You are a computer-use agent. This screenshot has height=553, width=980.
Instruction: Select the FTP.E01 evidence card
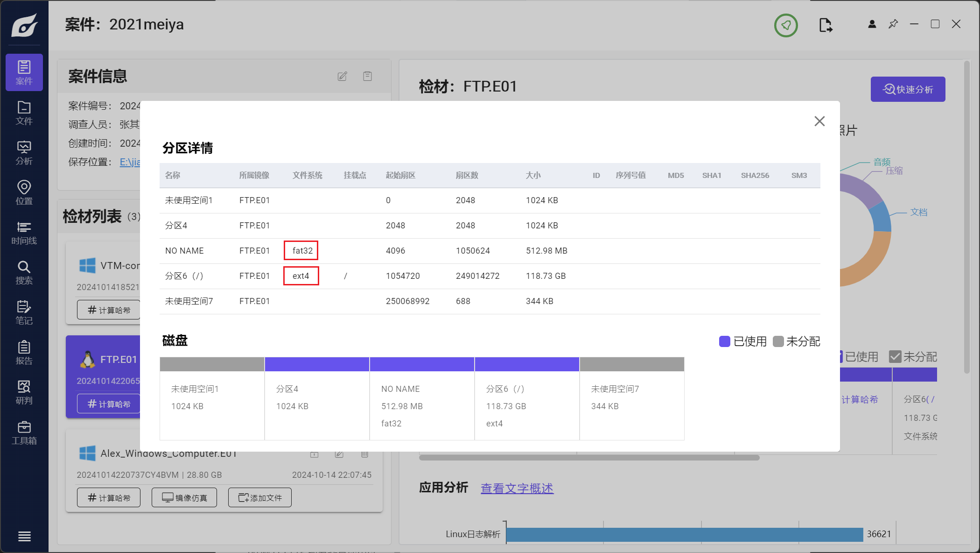[104, 376]
